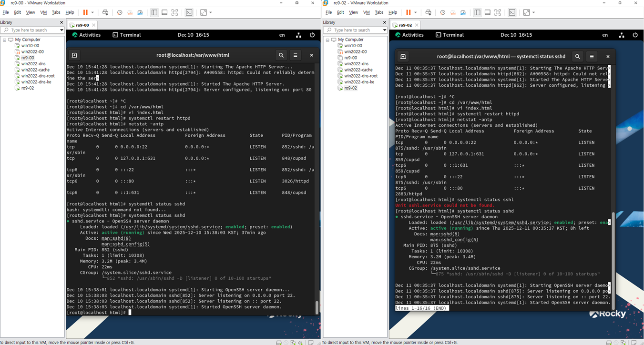Image resolution: width=644 pixels, height=345 pixels.
Task: Click the search icon in ro9-00 guest terminal
Action: [x=281, y=55]
